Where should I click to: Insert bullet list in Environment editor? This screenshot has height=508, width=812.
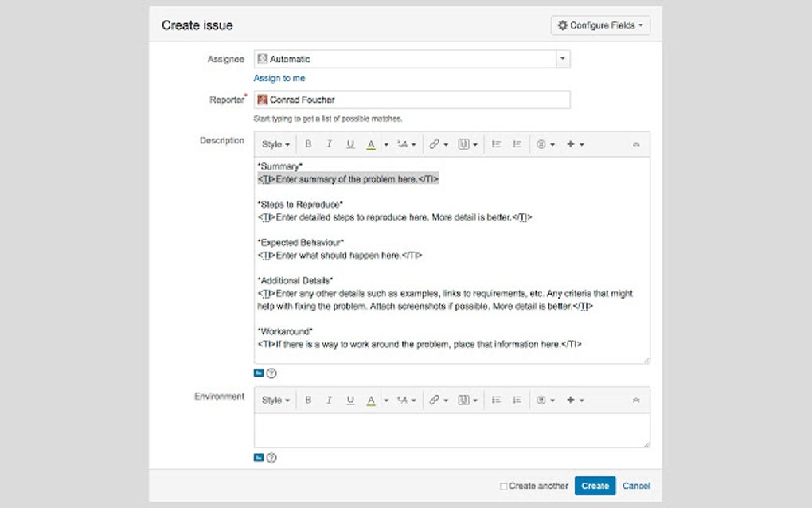click(496, 400)
